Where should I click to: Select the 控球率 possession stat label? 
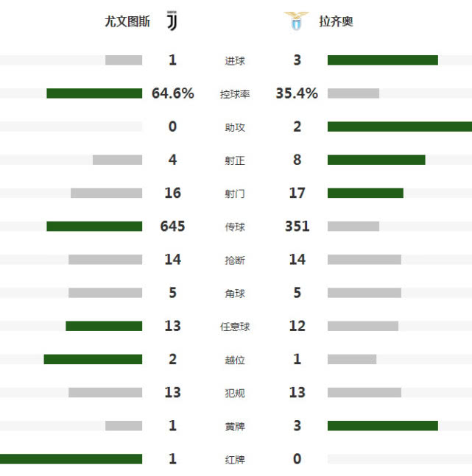pos(235,94)
